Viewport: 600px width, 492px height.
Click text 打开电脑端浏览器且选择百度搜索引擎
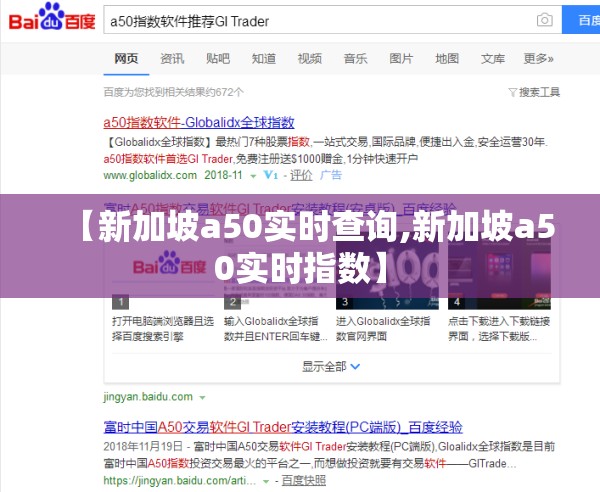163,329
